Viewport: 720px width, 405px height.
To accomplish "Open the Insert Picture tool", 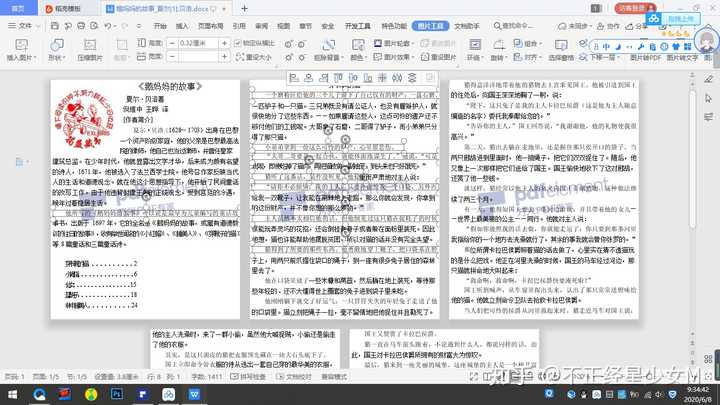I will (21, 50).
